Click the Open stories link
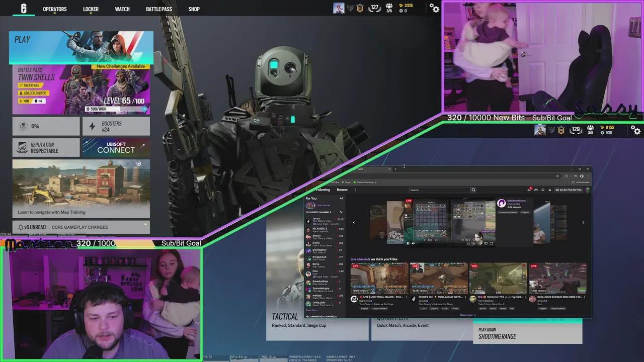This screenshot has height=362, width=644. coord(324,205)
